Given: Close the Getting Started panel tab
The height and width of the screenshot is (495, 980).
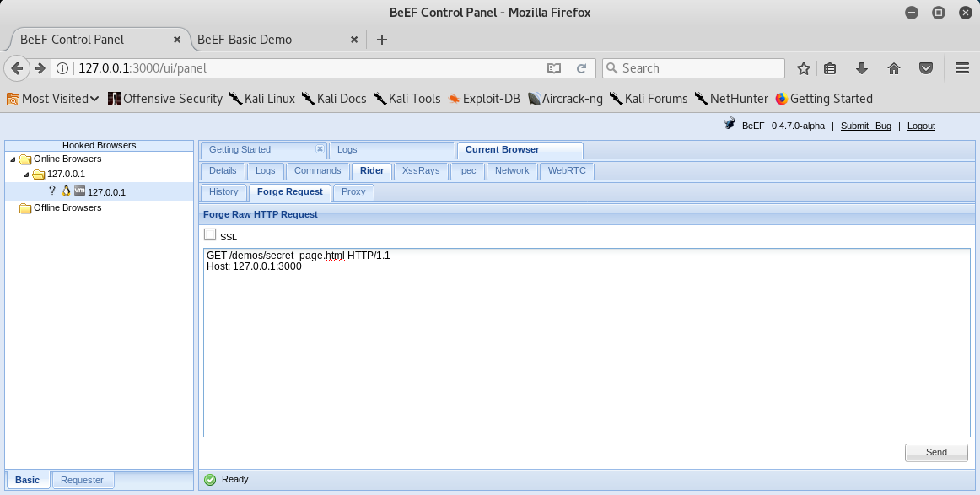Looking at the screenshot, I should pos(320,148).
